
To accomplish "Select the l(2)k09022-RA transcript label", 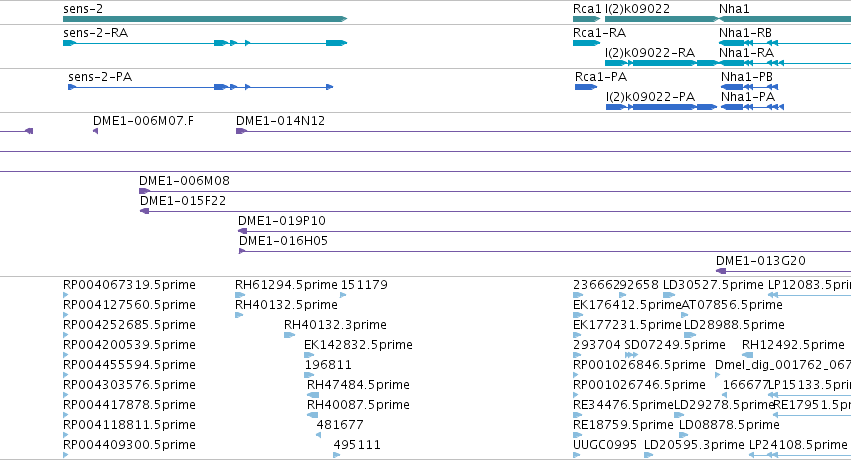I will [650, 53].
